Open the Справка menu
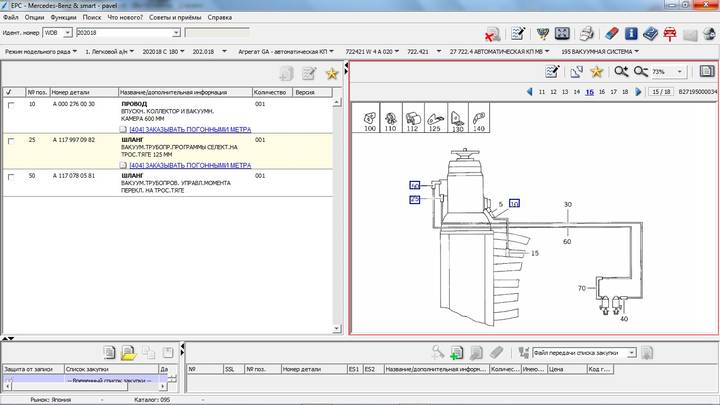The width and height of the screenshot is (720, 405). (219, 17)
